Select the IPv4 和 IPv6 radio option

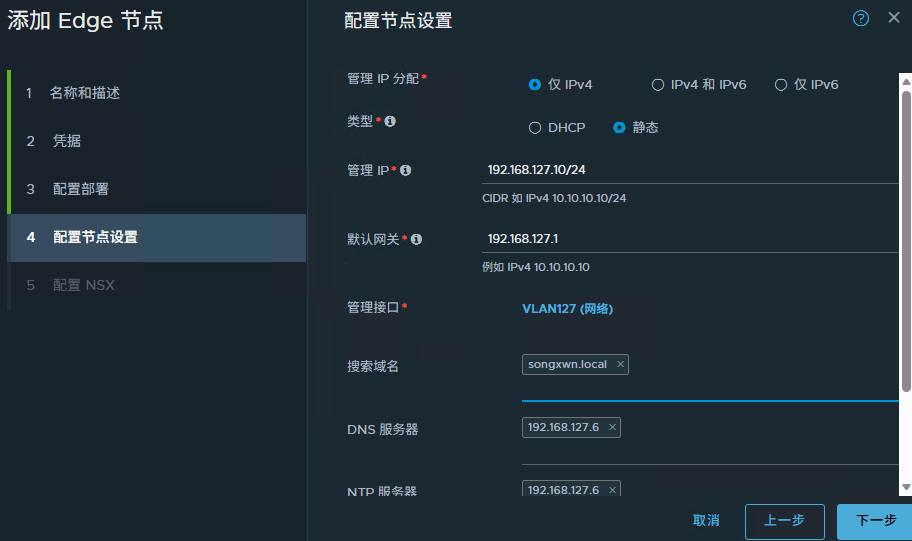658,85
